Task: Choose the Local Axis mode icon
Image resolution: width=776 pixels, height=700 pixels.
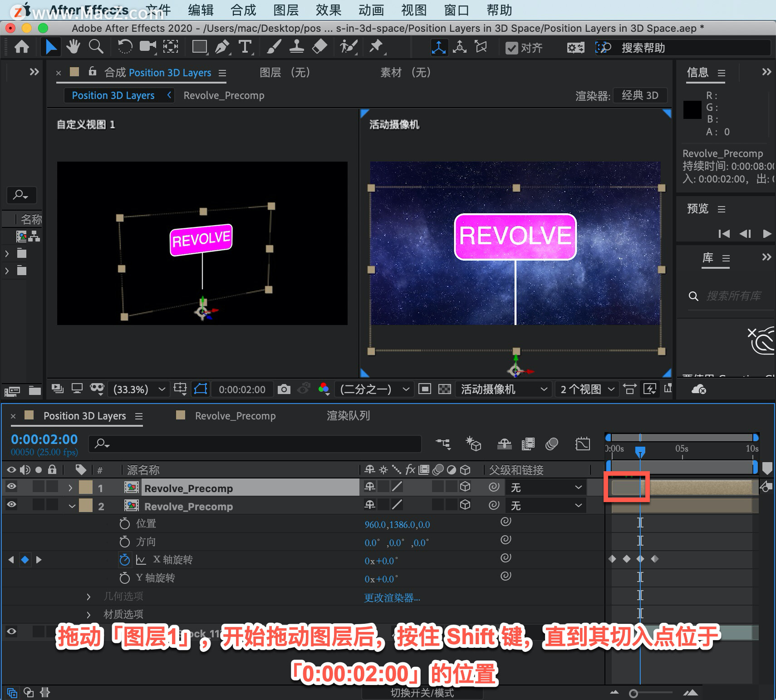Action: point(438,47)
